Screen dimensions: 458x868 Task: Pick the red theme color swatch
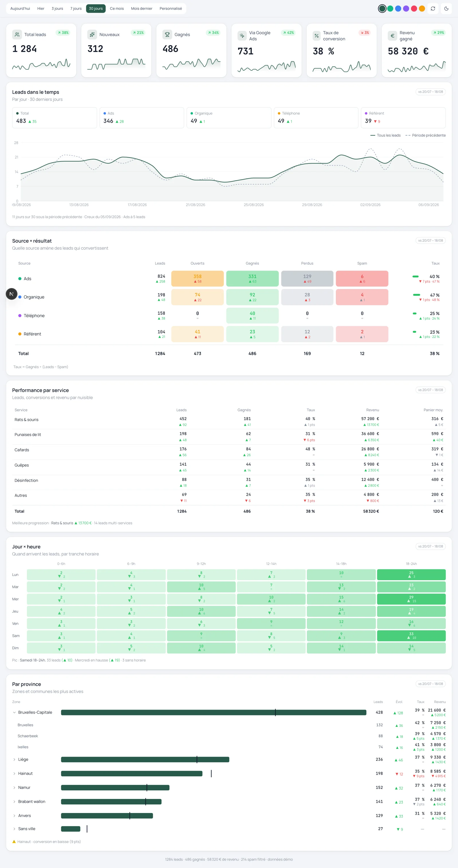[414, 9]
